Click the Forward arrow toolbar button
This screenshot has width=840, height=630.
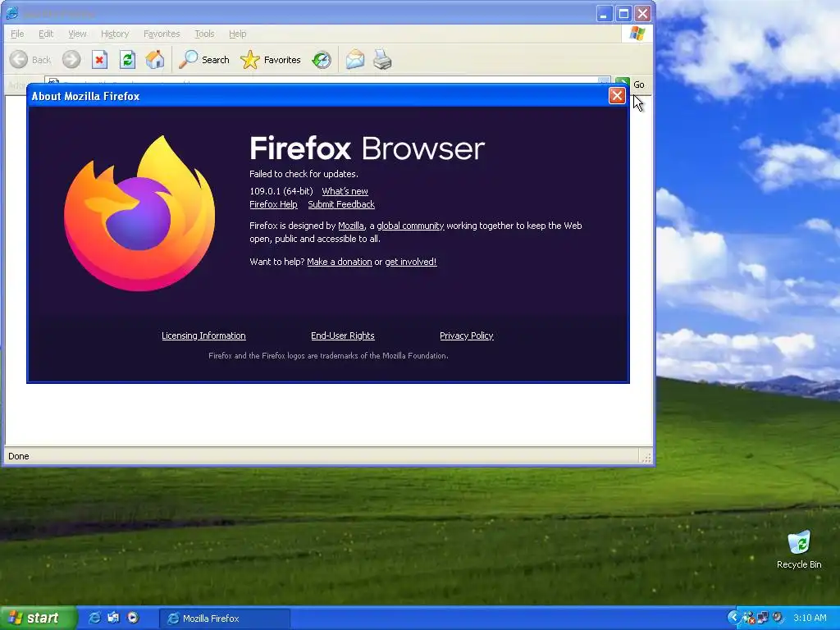point(71,59)
